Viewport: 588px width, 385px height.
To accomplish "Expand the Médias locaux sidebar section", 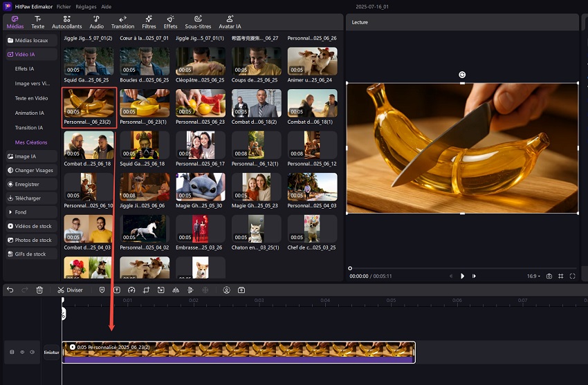I will coord(32,41).
